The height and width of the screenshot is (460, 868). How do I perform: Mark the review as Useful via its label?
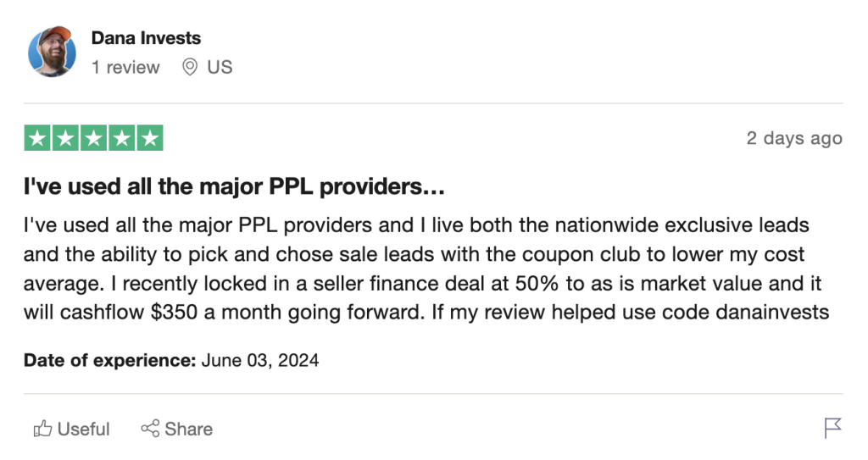point(84,429)
